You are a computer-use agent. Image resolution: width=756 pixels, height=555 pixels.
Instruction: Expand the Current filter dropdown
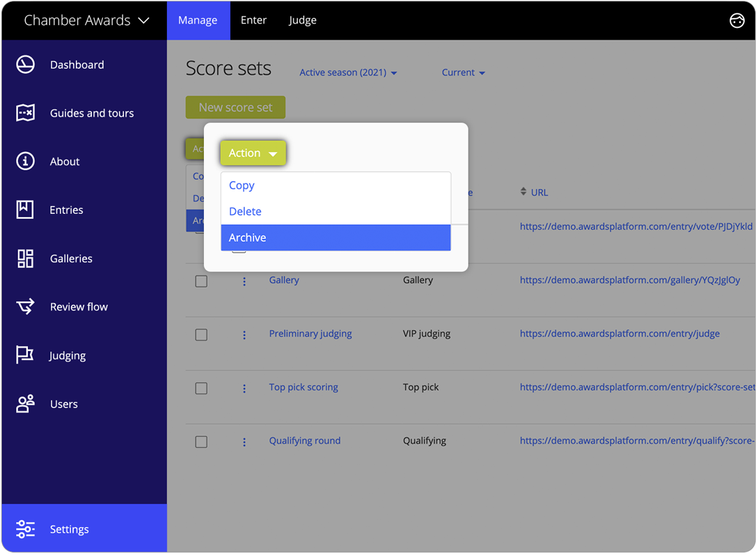click(463, 72)
